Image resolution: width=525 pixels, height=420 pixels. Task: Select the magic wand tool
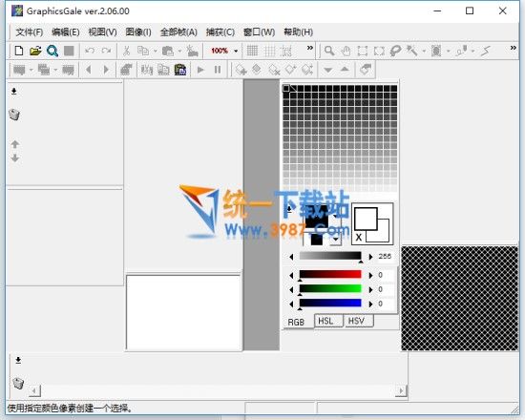tap(411, 51)
